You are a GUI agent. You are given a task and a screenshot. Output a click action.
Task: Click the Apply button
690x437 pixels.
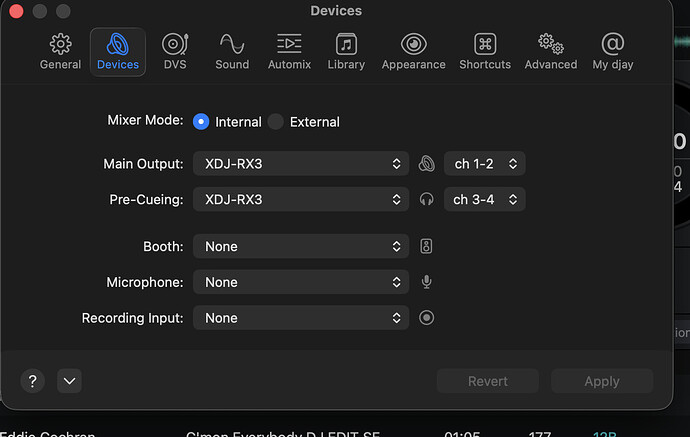602,381
